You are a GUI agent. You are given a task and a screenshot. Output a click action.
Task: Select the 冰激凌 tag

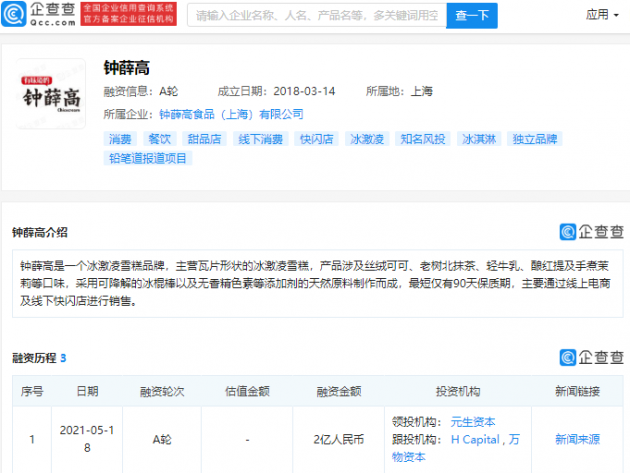coord(367,139)
